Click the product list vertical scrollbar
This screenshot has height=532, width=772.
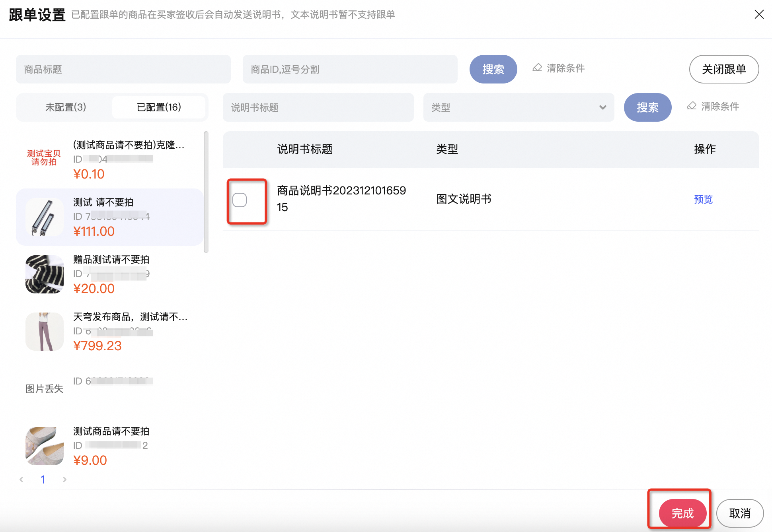pos(206,192)
